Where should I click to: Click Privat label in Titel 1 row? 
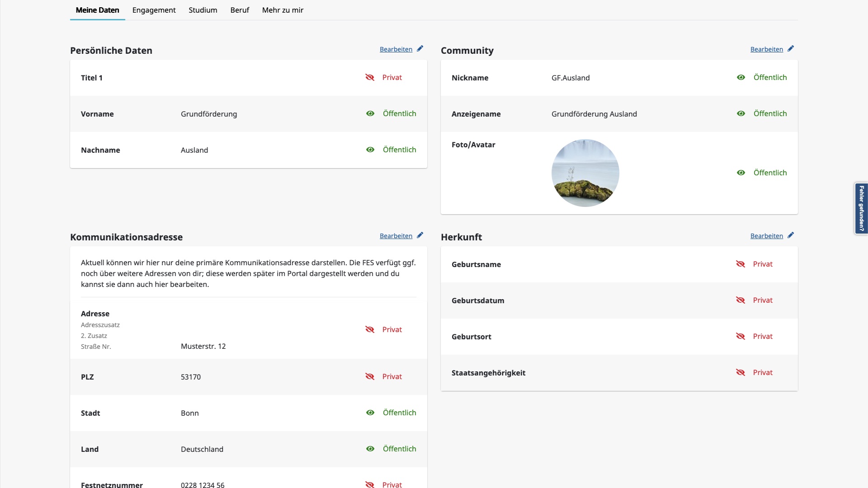pos(392,77)
